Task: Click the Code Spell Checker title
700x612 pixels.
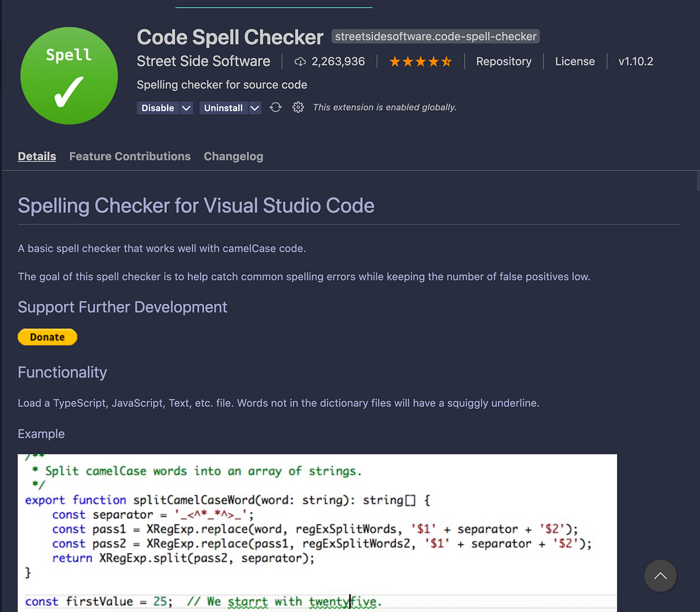Action: tap(230, 37)
